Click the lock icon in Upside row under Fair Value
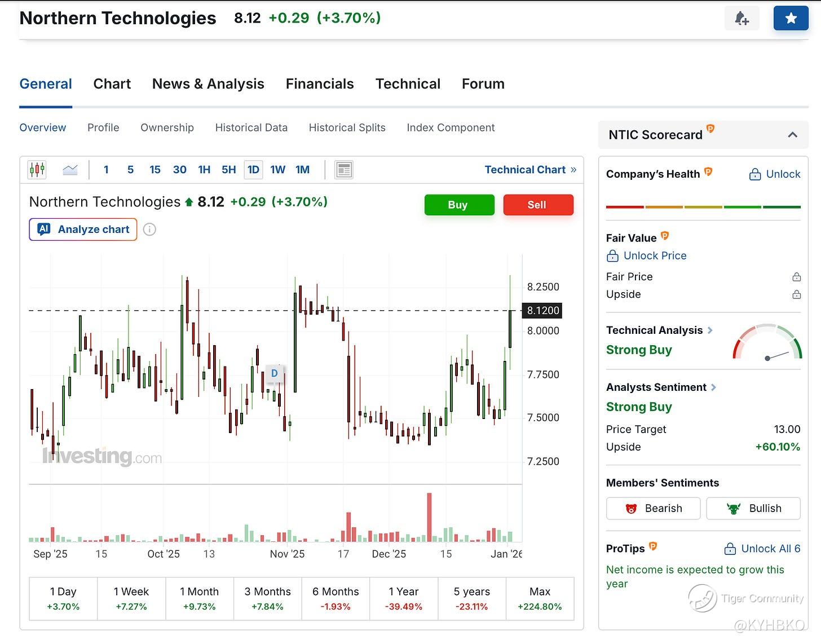 coord(796,294)
